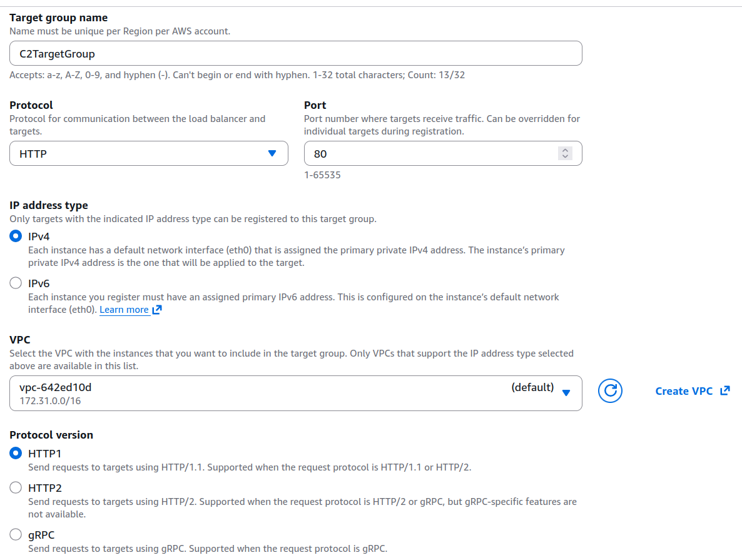742x560 pixels.
Task: Increase Port value with the up arrow
Action: click(x=566, y=150)
